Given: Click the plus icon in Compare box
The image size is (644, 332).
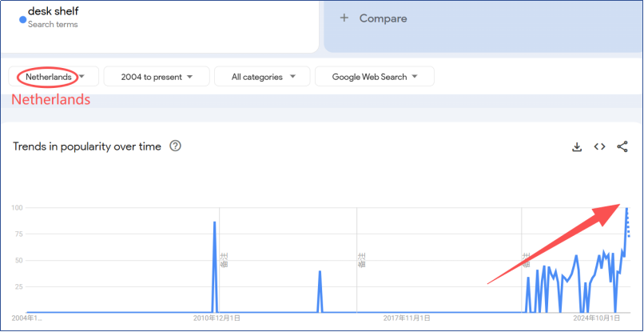Looking at the screenshot, I should pyautogui.click(x=344, y=18).
